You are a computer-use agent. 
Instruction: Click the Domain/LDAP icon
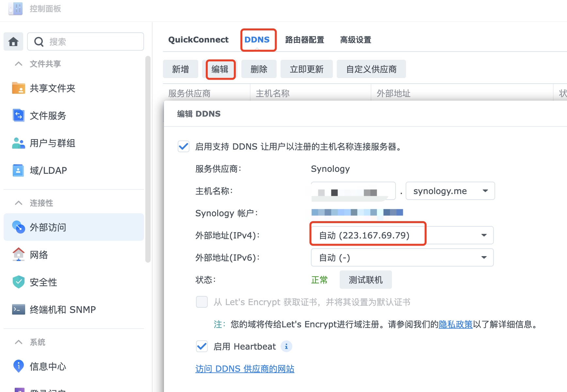(18, 170)
